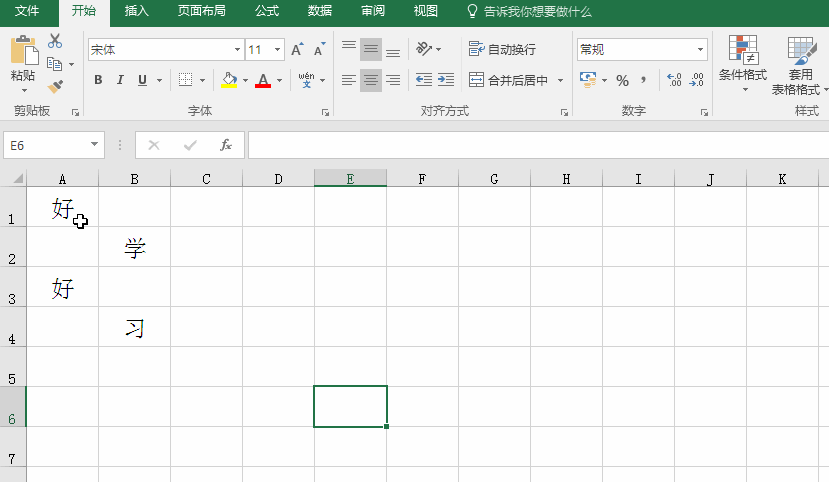Decrease decimal places
829x482 pixels.
[x=696, y=80]
